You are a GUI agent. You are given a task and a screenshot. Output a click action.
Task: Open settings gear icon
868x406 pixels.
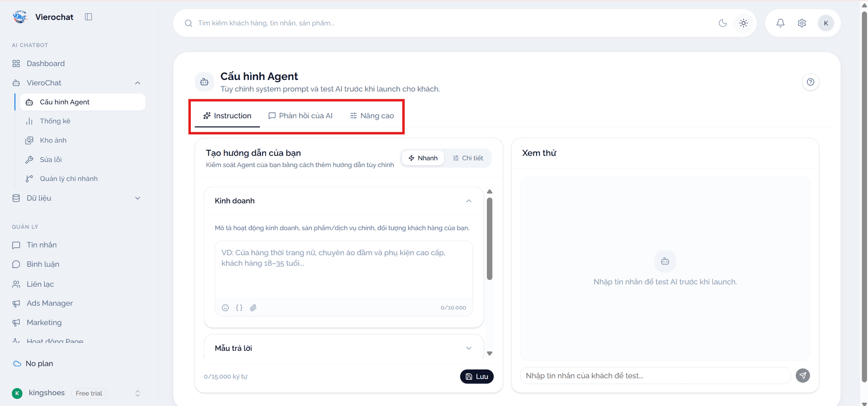(802, 23)
